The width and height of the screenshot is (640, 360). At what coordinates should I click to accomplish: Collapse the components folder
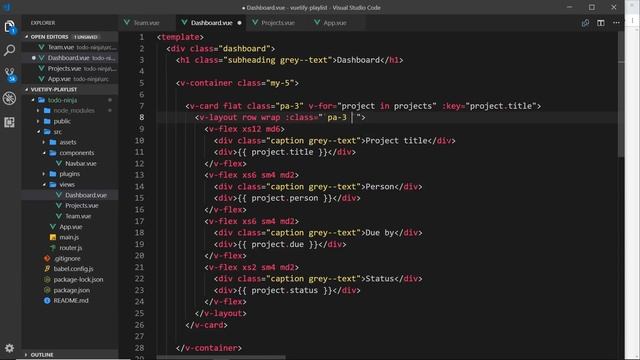77,153
